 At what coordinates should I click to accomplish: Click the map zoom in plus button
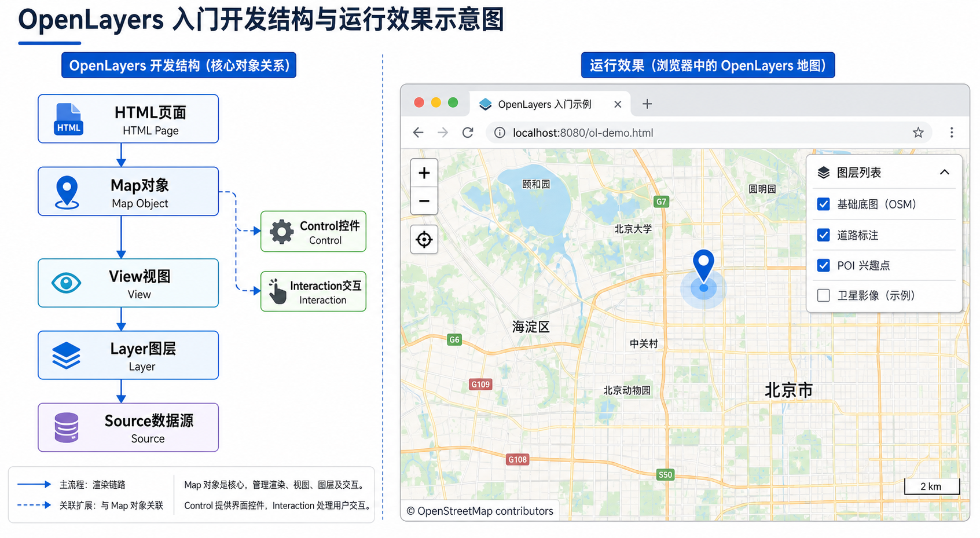424,173
